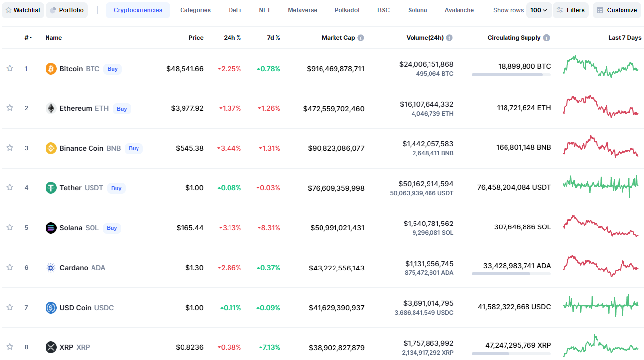644x360 pixels.
Task: Open Solana's last 7 days sparkline
Action: click(x=600, y=226)
